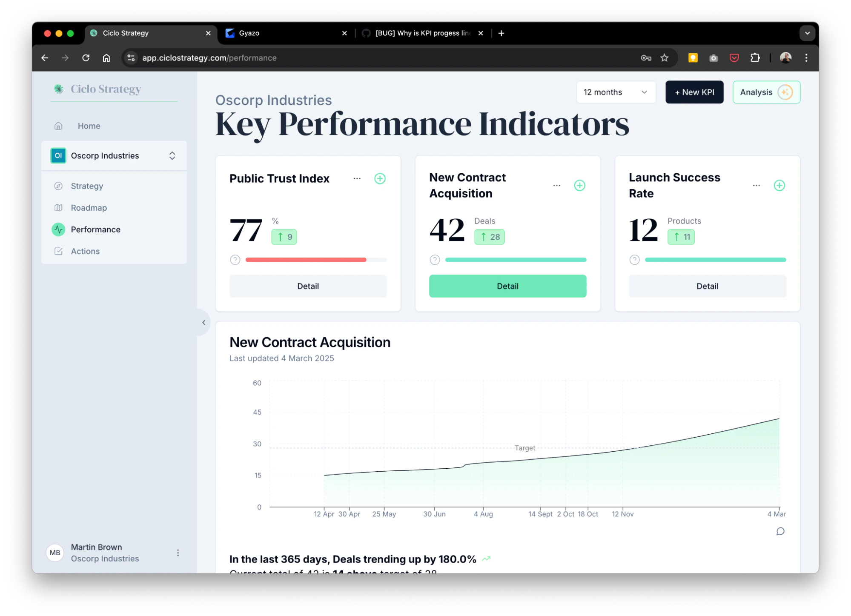The width and height of the screenshot is (851, 616).
Task: Open the 12 months period dropdown
Action: point(616,92)
